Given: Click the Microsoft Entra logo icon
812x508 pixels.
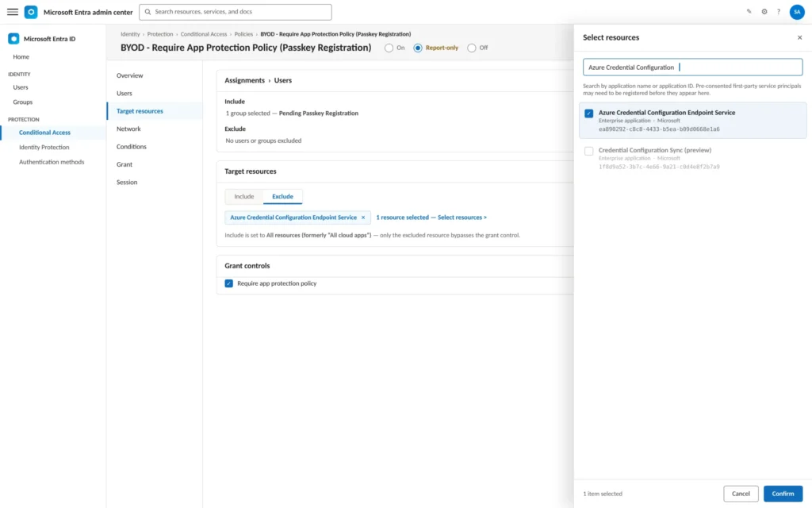Looking at the screenshot, I should tap(31, 11).
